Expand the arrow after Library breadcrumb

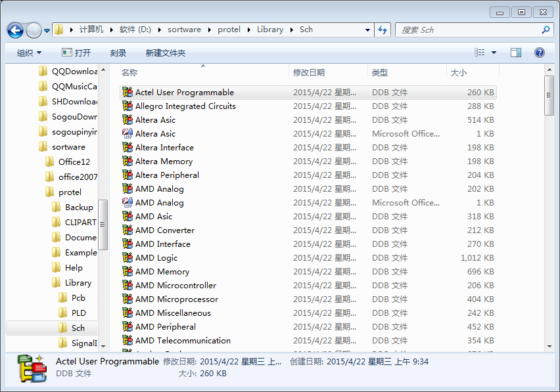pyautogui.click(x=292, y=30)
